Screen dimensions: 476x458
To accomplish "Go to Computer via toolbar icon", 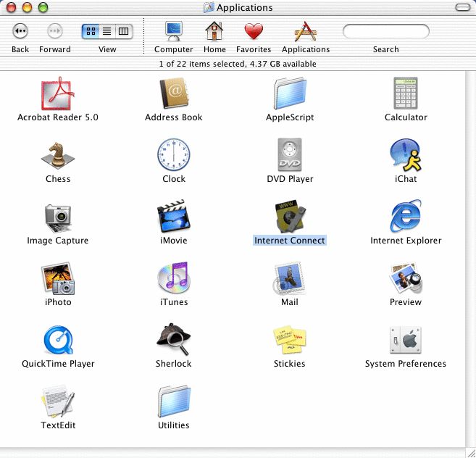I will [x=174, y=31].
